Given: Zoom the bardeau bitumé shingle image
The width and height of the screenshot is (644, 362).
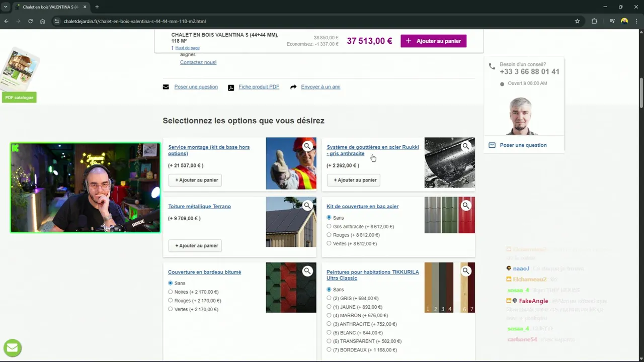Looking at the screenshot, I should tap(307, 271).
